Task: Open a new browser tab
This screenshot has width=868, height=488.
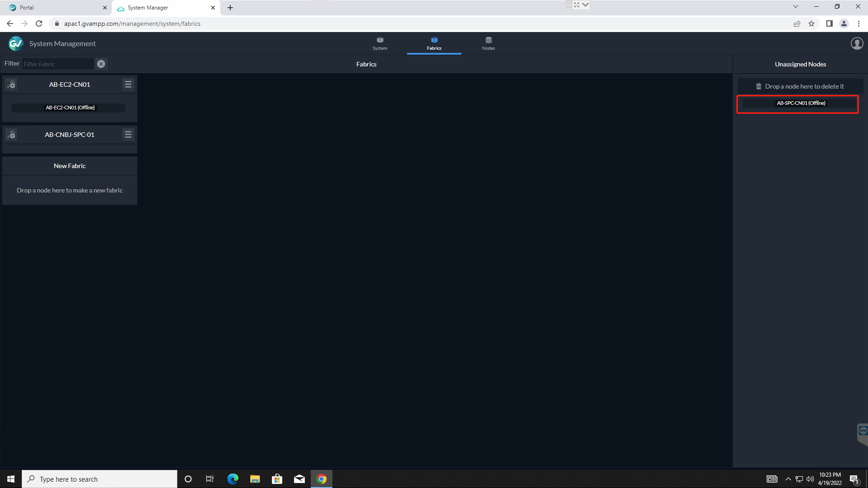Action: click(230, 8)
